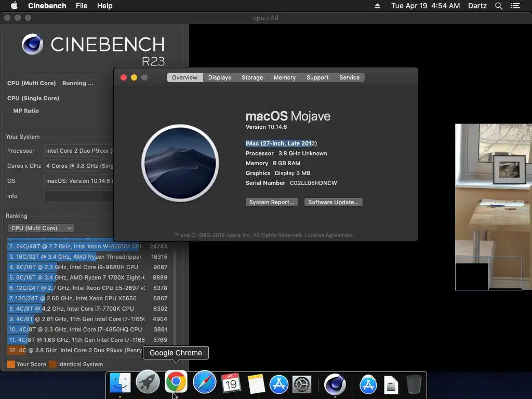
Task: Open Calendar showing APR 19
Action: [231, 383]
